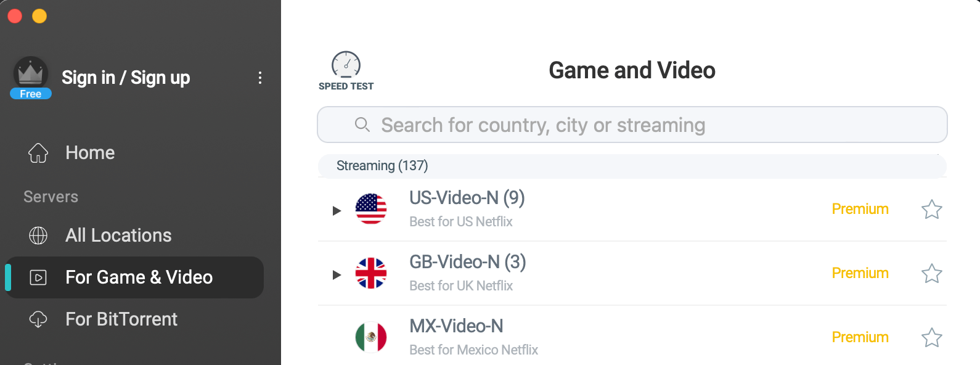Click the Mexico flag icon
The width and height of the screenshot is (980, 365).
[x=371, y=337]
